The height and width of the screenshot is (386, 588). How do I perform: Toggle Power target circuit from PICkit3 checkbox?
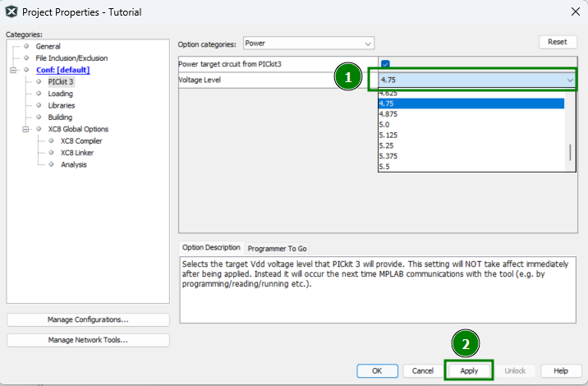click(385, 64)
